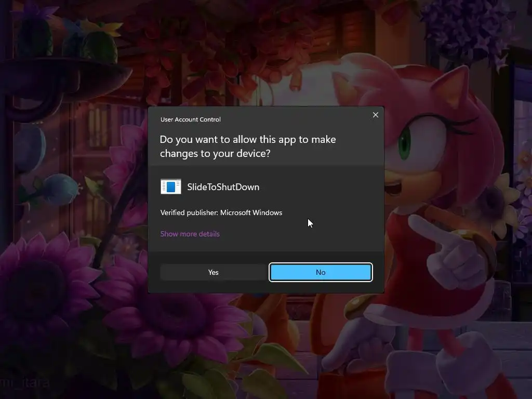532x399 pixels.
Task: Click the Verified publisher: Microsoft Windows text
Action: [x=221, y=212]
